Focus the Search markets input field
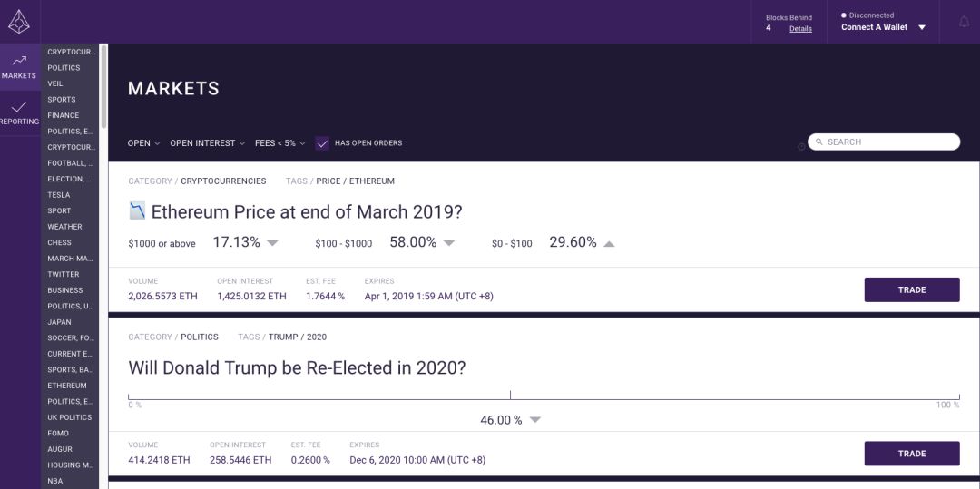980x489 pixels. click(x=884, y=142)
